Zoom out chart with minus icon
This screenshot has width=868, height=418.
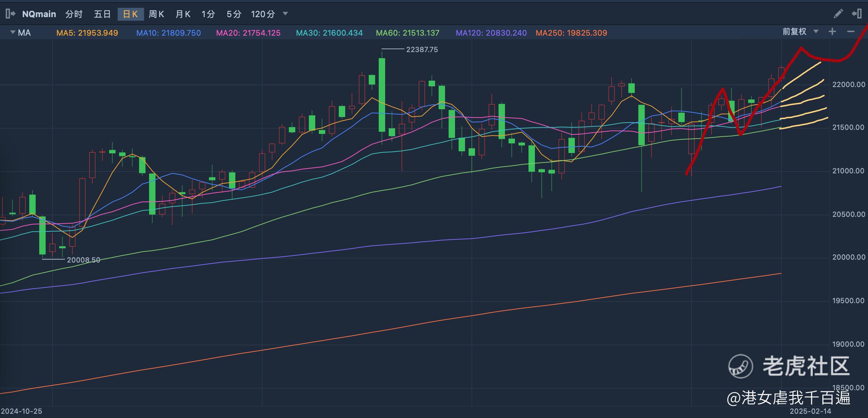coord(851,32)
